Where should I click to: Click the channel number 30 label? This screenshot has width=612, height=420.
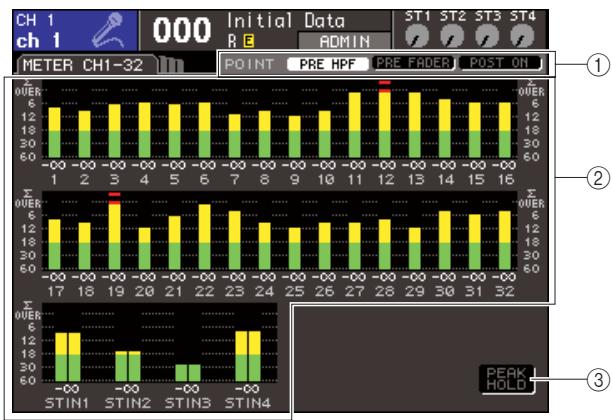445,291
